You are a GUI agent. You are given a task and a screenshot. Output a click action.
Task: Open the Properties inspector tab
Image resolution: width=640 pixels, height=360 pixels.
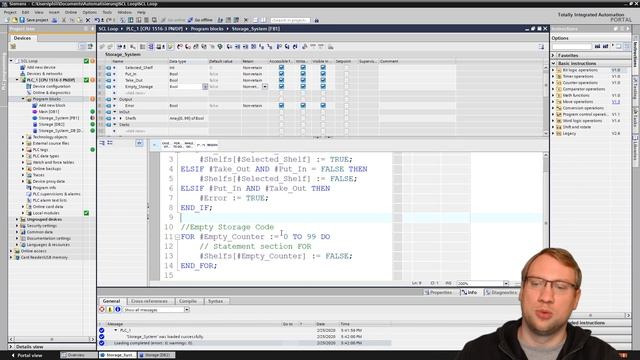point(438,292)
